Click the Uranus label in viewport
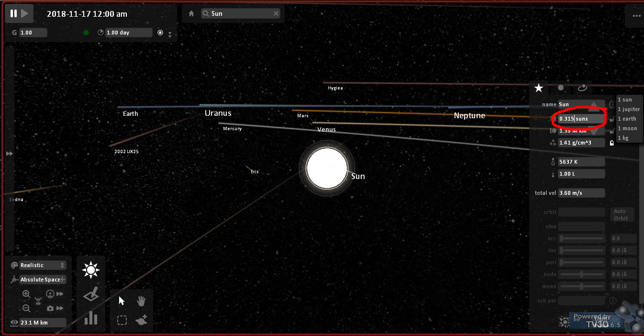 (218, 113)
